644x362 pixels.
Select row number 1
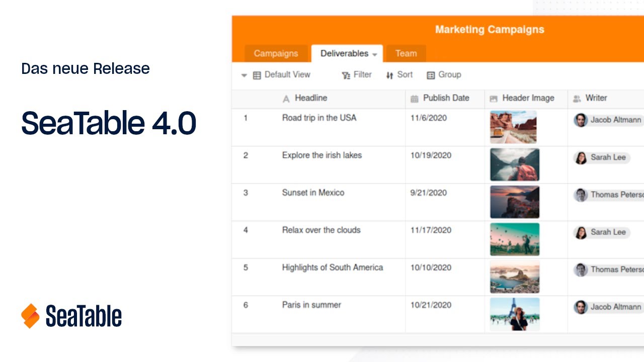[x=246, y=118]
